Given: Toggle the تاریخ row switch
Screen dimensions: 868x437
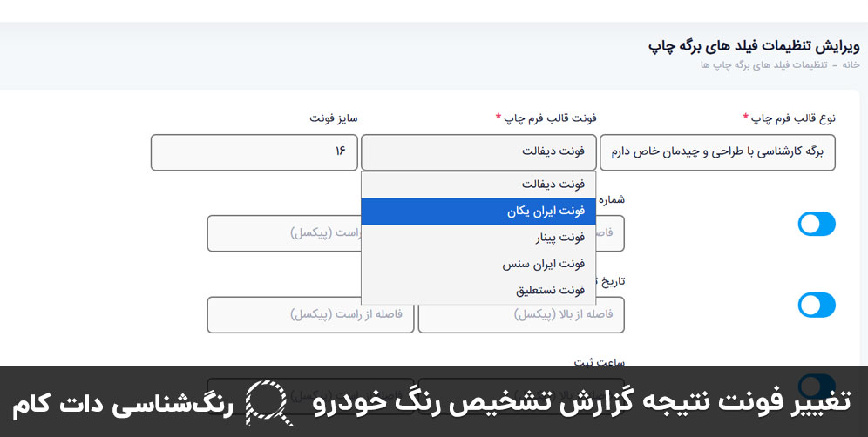Looking at the screenshot, I should (817, 306).
